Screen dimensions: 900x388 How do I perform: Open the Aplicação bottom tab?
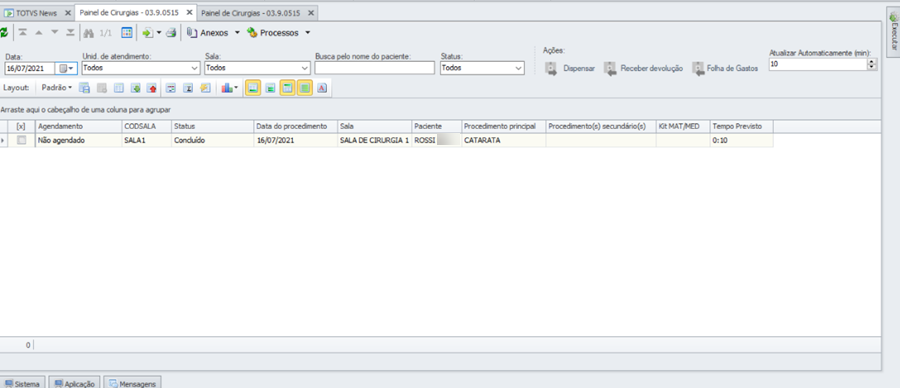coord(75,383)
